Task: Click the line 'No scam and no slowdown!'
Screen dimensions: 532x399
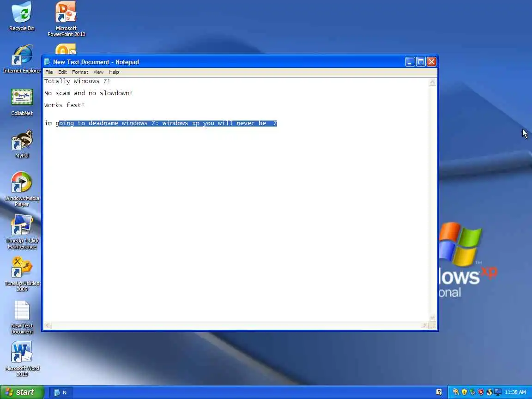Action: pyautogui.click(x=88, y=93)
